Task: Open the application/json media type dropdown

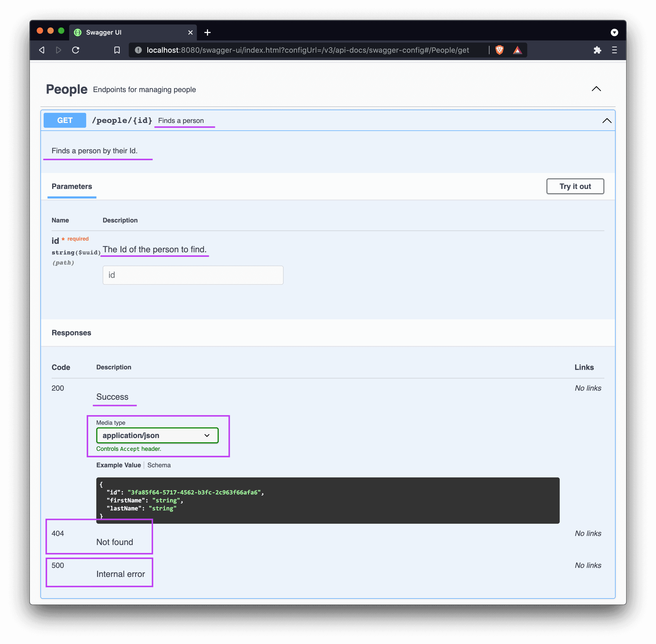Action: (157, 435)
